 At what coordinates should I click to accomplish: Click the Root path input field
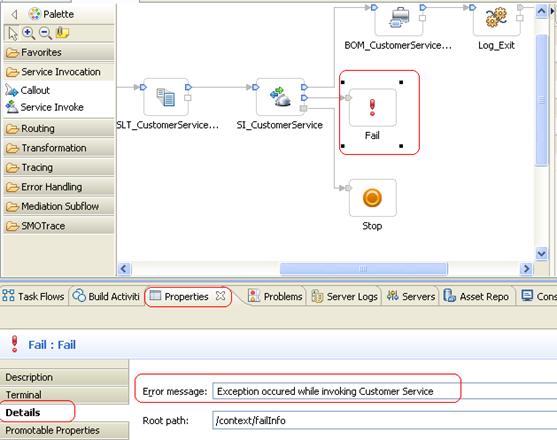click(x=384, y=420)
